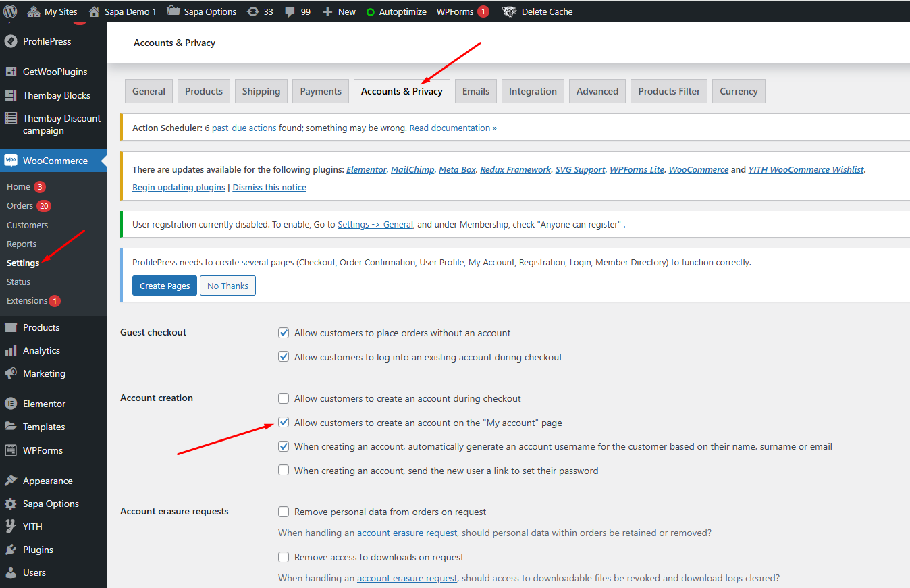The image size is (910, 588).
Task: Switch to the Integration tab
Action: pyautogui.click(x=533, y=91)
